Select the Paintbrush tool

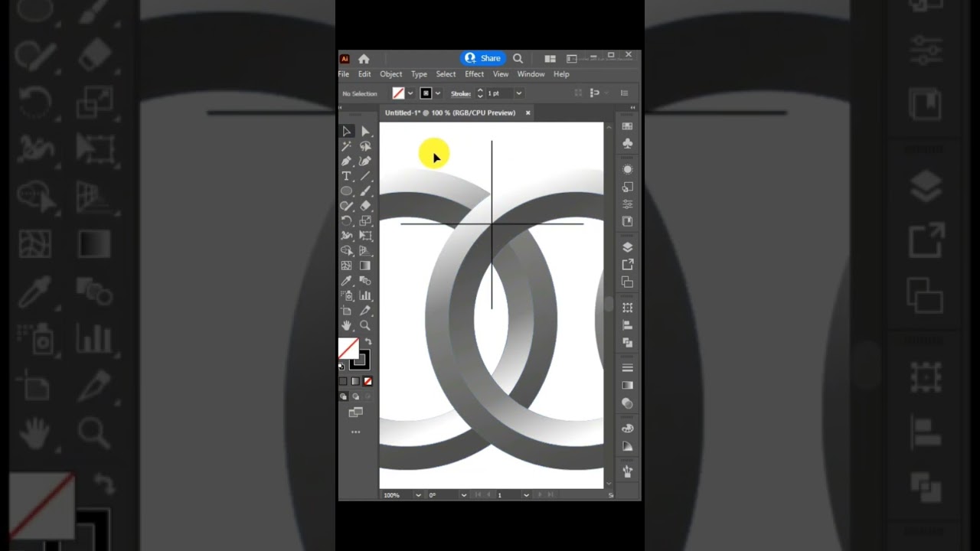[x=365, y=191]
